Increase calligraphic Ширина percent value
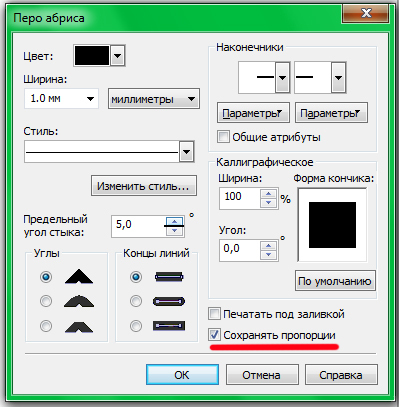The image size is (399, 407). point(268,194)
